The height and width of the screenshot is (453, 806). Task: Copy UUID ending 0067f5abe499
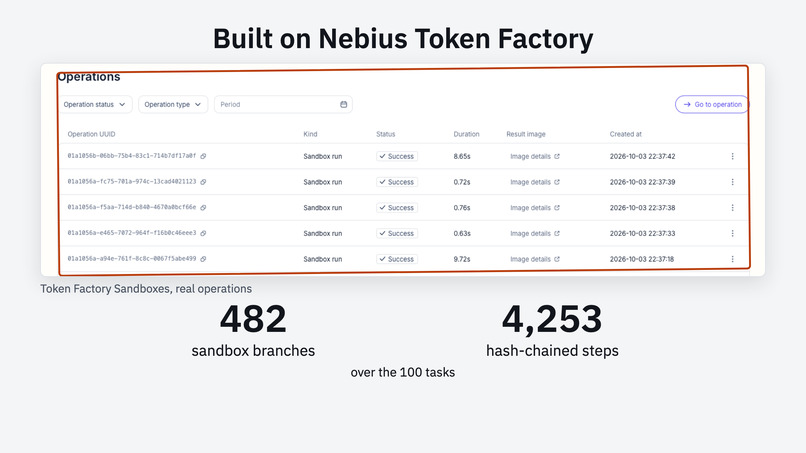coord(203,259)
